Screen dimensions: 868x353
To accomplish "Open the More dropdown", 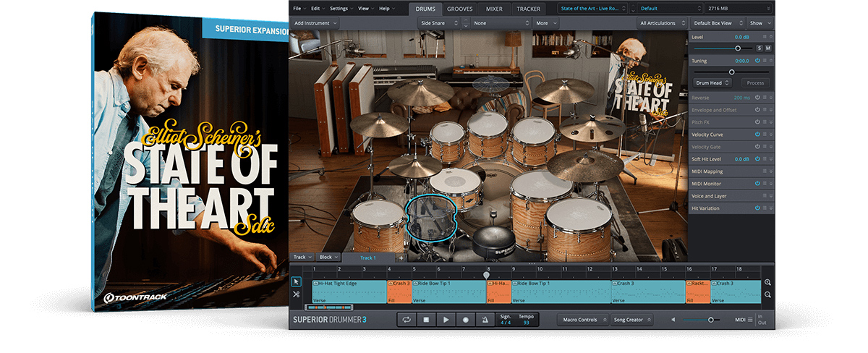I will point(546,23).
